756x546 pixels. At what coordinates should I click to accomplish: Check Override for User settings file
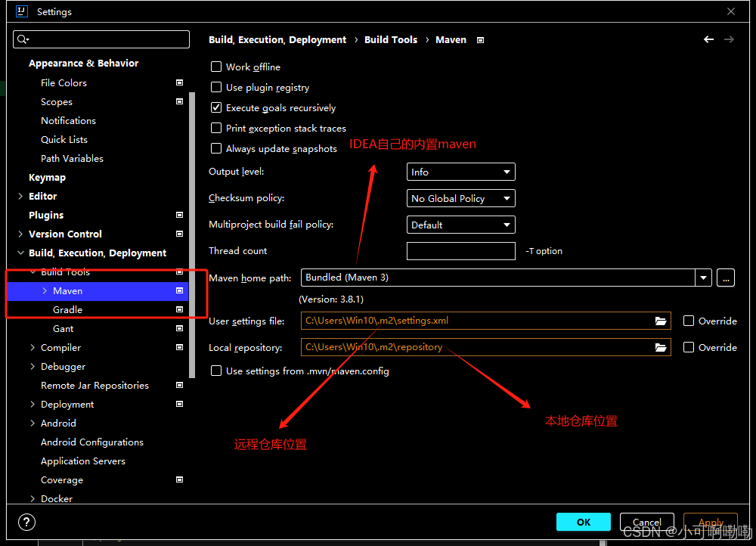click(689, 321)
